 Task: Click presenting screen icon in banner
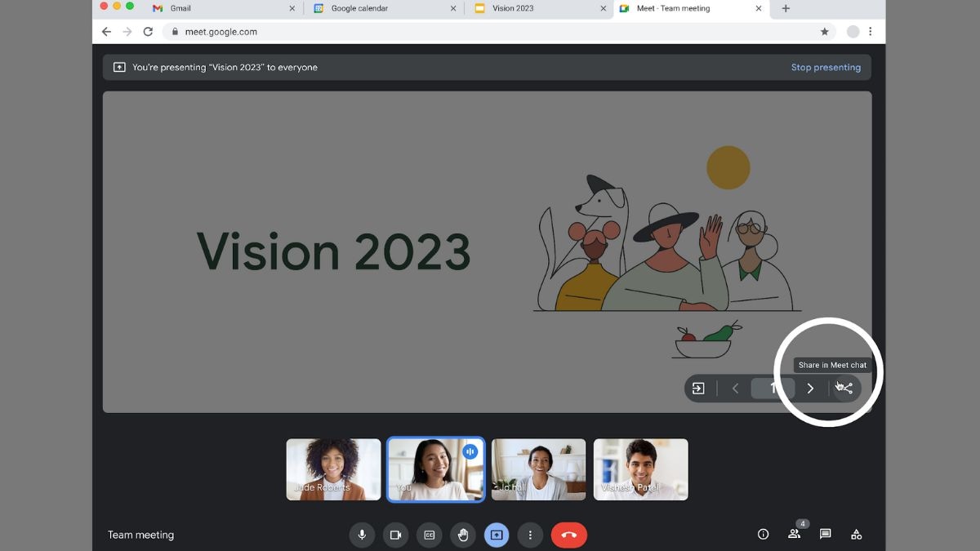[x=119, y=67]
